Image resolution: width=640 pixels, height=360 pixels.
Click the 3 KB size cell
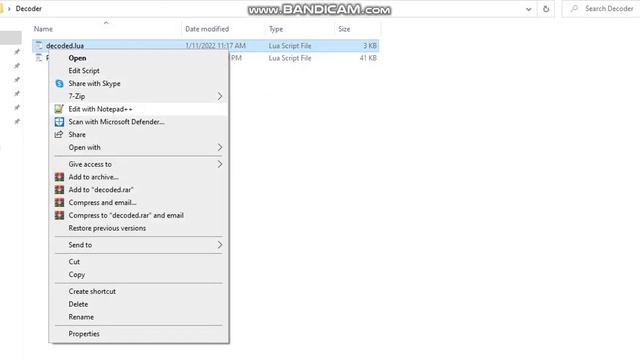point(370,46)
